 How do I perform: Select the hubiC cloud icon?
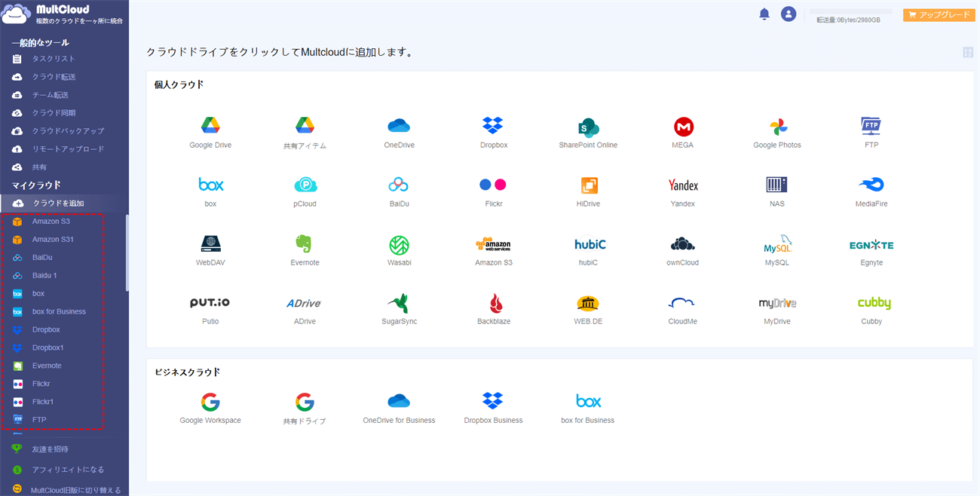click(x=590, y=243)
